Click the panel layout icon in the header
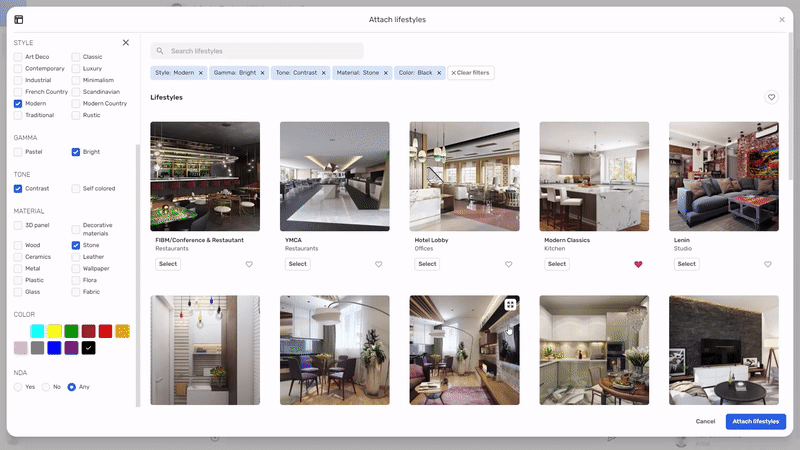The height and width of the screenshot is (450, 800). 19,19
